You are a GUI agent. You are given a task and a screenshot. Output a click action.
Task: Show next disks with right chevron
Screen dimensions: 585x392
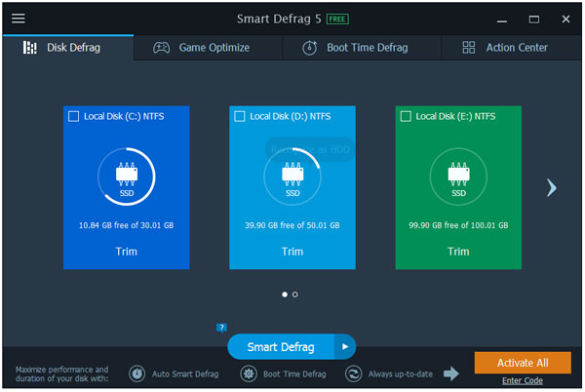(551, 187)
